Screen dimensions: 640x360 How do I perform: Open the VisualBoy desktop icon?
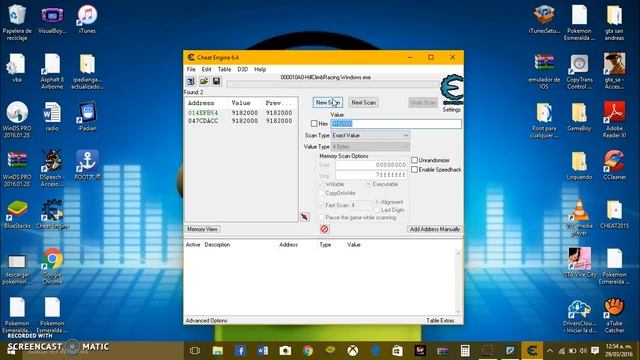[52, 20]
